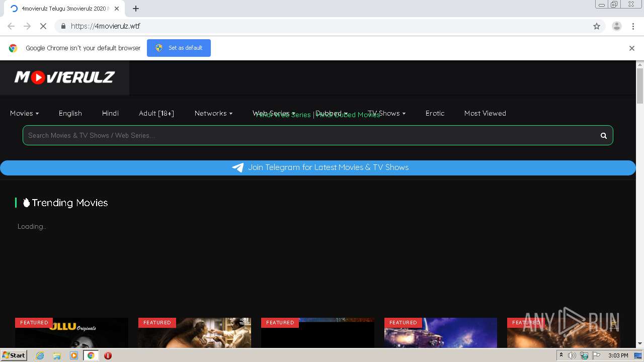Click Join Telegram for Latest Movies banner
The image size is (644, 362).
click(318, 167)
